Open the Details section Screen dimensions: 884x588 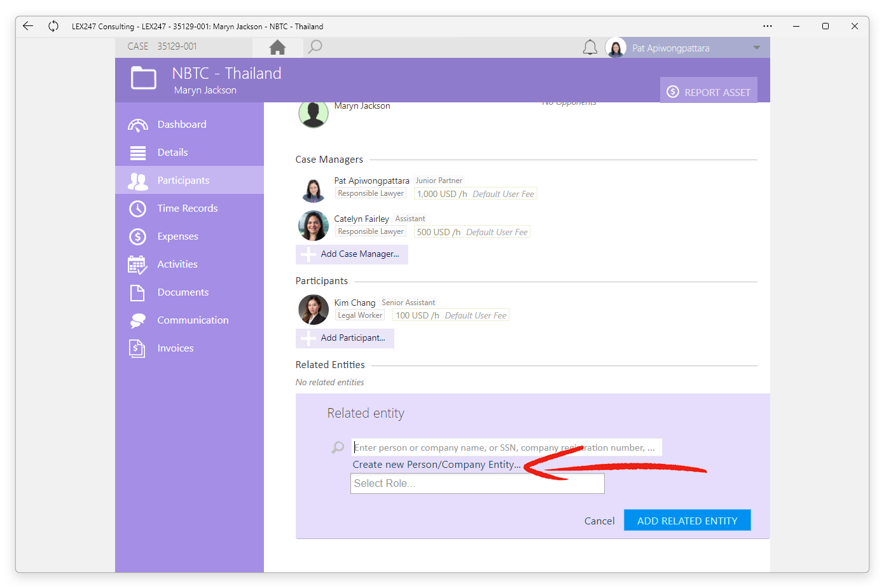[190, 153]
